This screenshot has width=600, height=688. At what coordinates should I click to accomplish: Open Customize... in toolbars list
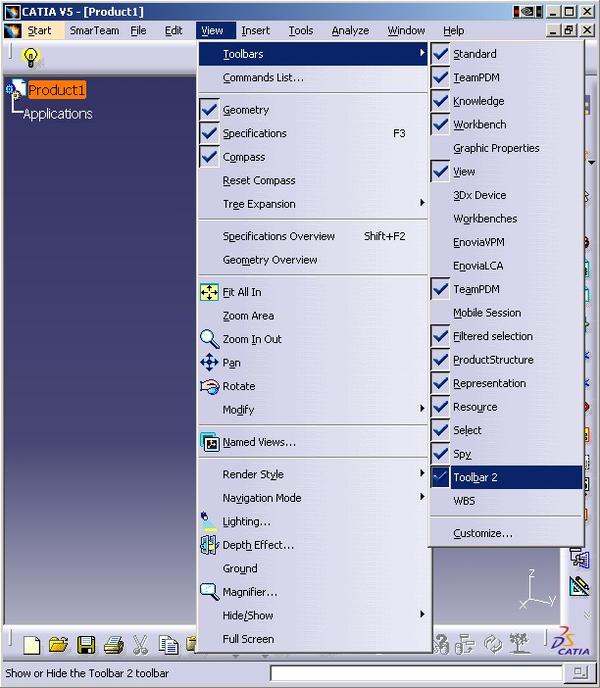507,533
